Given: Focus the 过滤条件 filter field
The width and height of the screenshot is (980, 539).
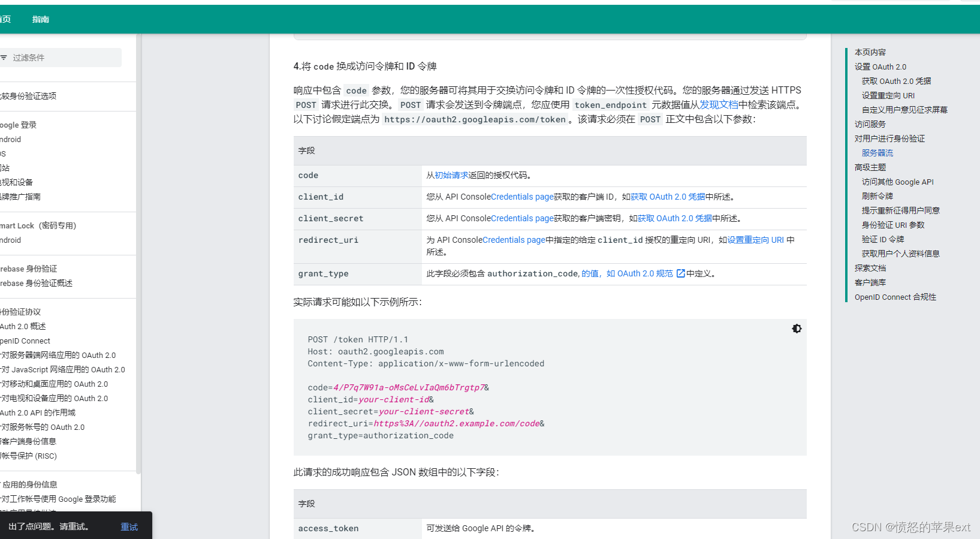Looking at the screenshot, I should click(60, 58).
